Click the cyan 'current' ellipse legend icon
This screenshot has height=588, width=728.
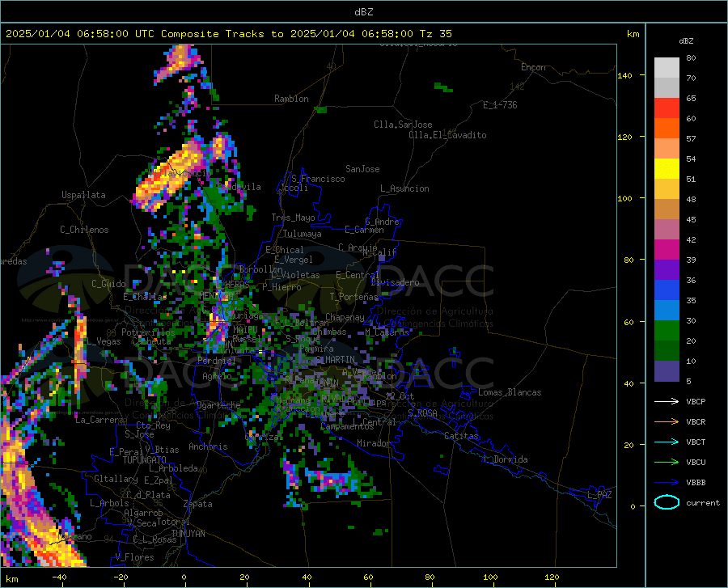pyautogui.click(x=667, y=502)
